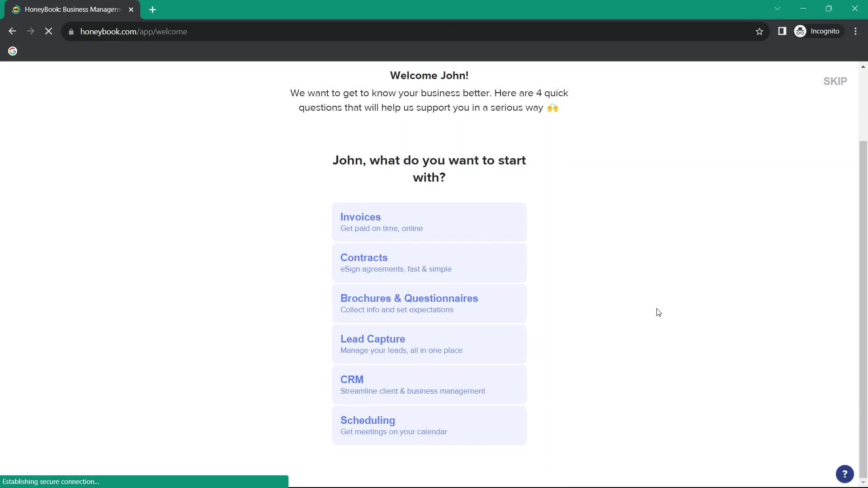The image size is (868, 488).
Task: Minimize the browser window
Action: click(803, 9)
